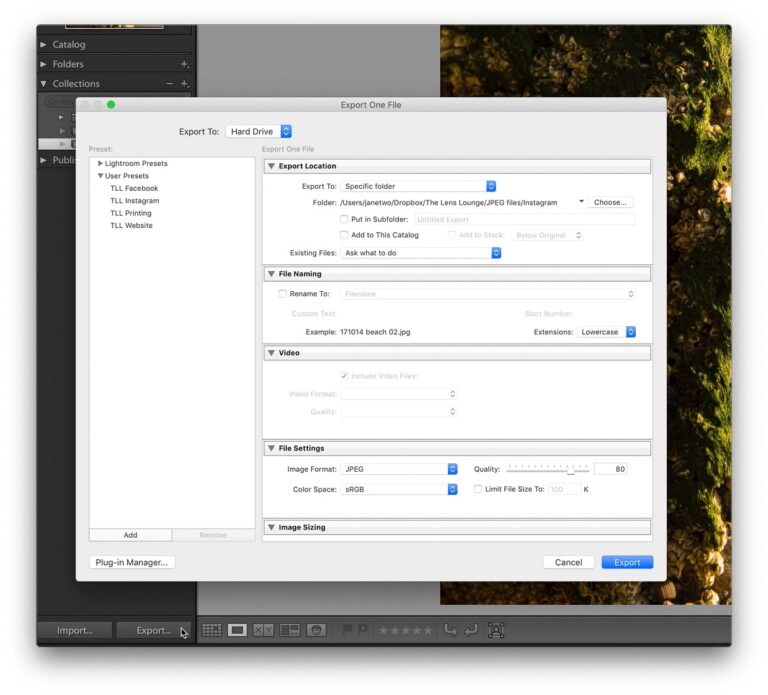Switch to Survey view in the toolbar
Image resolution: width=768 pixels, height=695 pixels.
[x=289, y=630]
